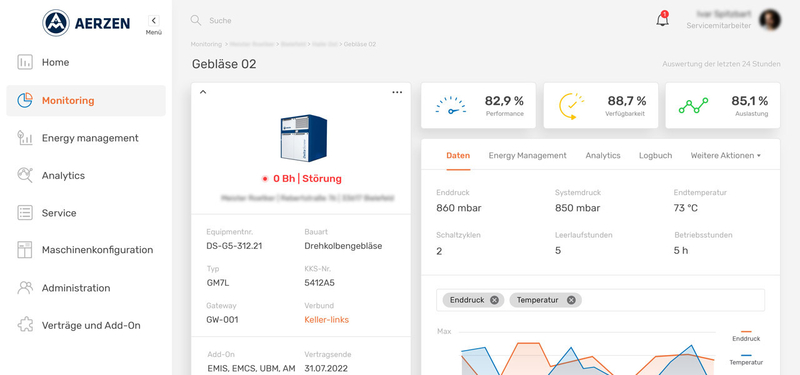This screenshot has width=800, height=375.
Task: Click the Monitoring pie chart icon
Action: (x=25, y=101)
